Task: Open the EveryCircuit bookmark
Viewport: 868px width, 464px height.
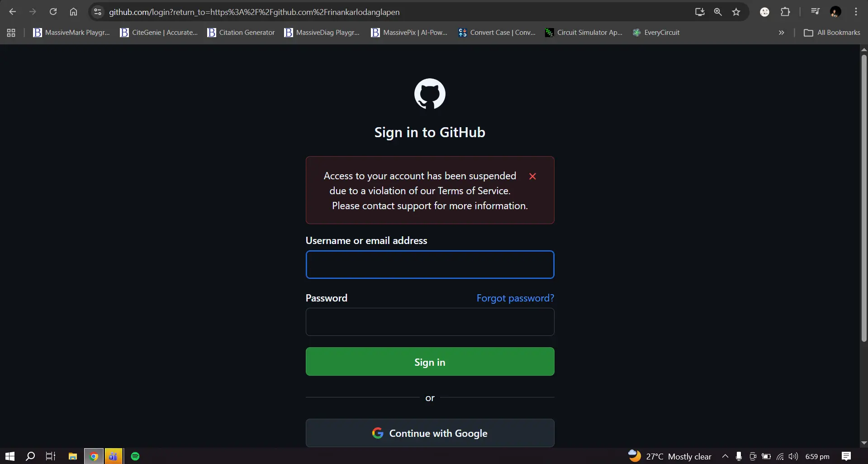Action: (x=656, y=33)
